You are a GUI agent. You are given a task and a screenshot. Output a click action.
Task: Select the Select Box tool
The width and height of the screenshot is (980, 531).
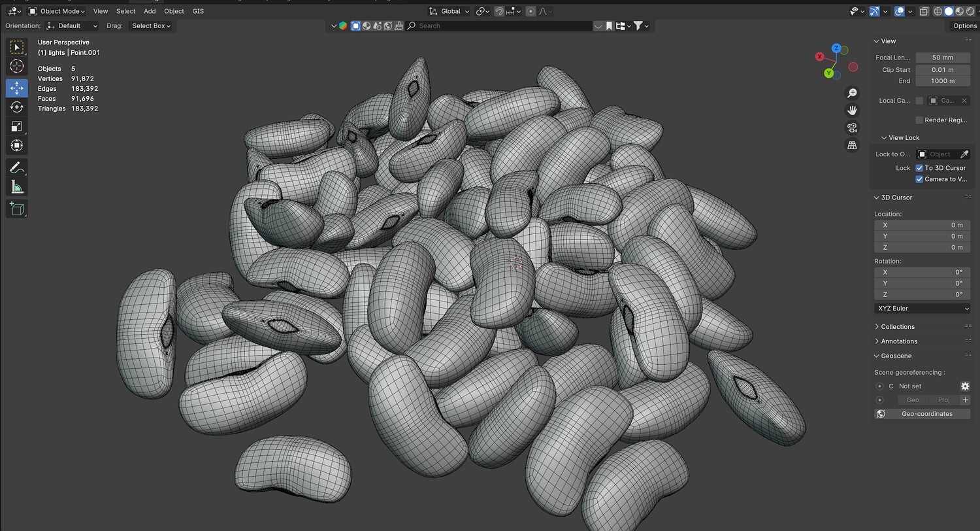17,47
